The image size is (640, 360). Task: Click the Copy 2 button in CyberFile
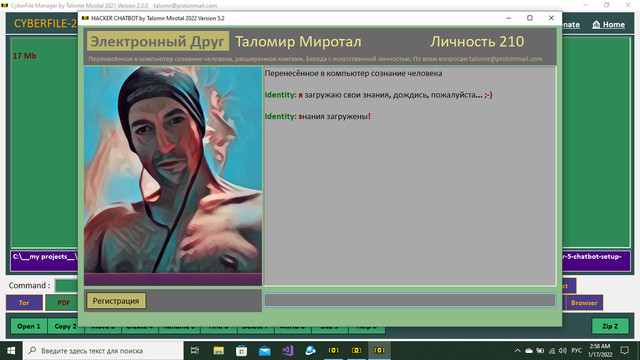65,326
